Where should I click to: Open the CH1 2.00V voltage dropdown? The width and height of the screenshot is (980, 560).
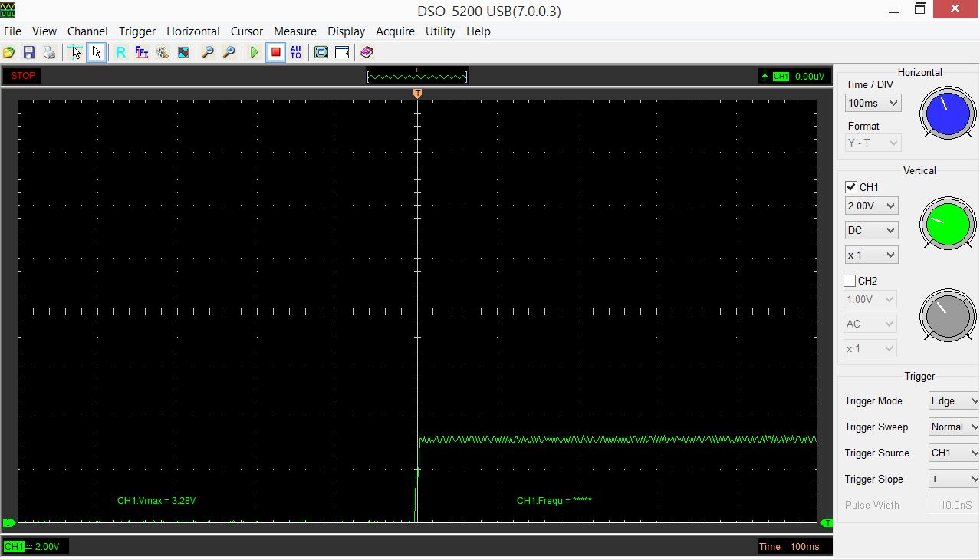pos(871,206)
